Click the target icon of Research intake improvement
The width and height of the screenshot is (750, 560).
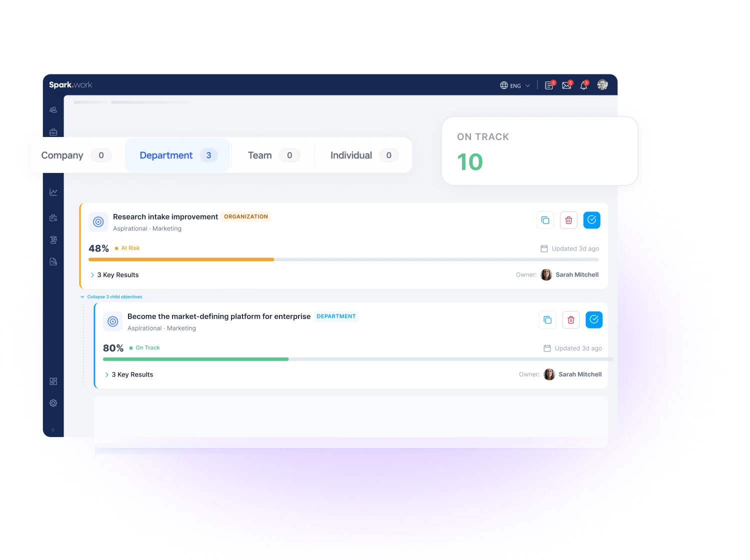click(98, 221)
